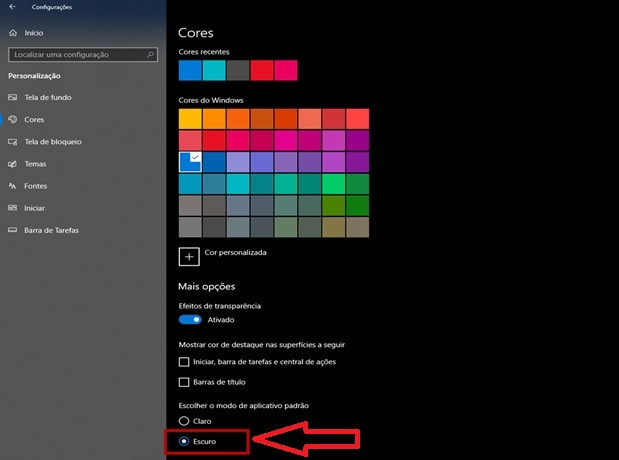Screen dimensions: 619x460
Task: Click the Início home icon
Action: (x=13, y=33)
